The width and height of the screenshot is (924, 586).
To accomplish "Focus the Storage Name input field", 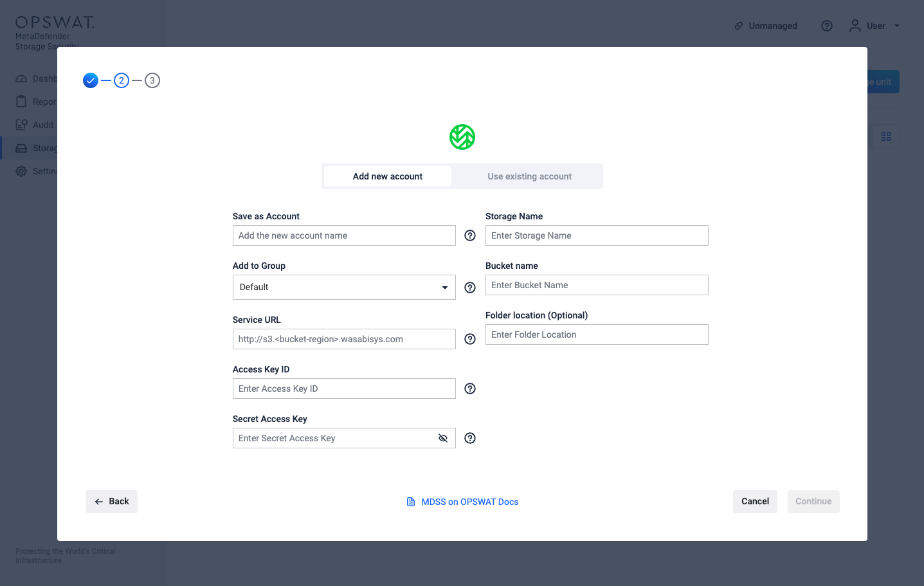I will tap(597, 235).
